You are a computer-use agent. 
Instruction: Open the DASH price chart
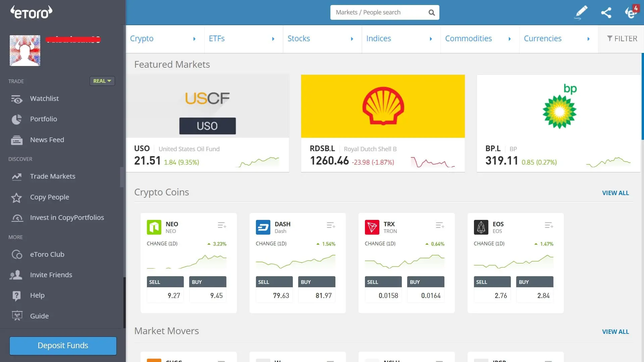pos(296,262)
